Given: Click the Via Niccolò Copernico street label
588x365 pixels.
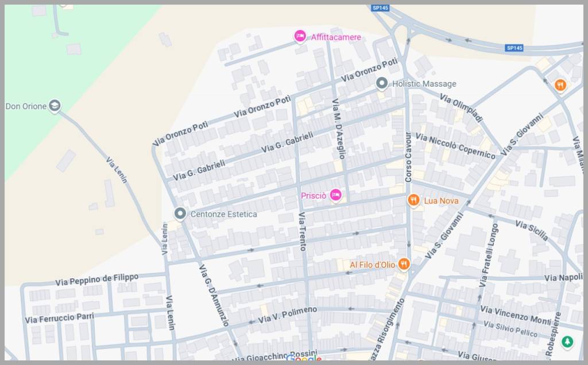Looking at the screenshot, I should click(455, 146).
